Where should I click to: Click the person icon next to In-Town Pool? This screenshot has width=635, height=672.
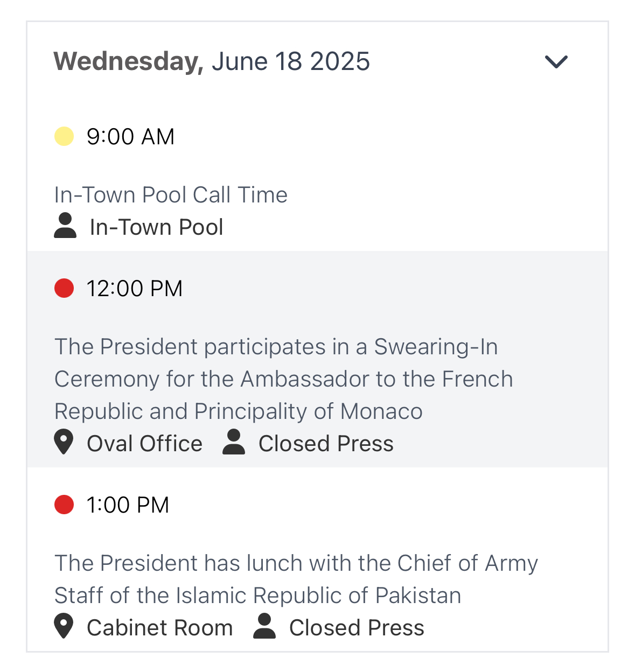pos(65,226)
